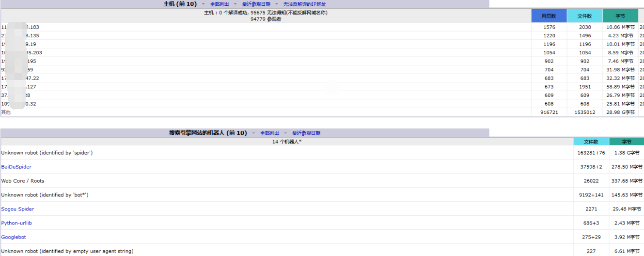
Task: Click the cyan 文件数 header in hosts table
Action: [585, 16]
